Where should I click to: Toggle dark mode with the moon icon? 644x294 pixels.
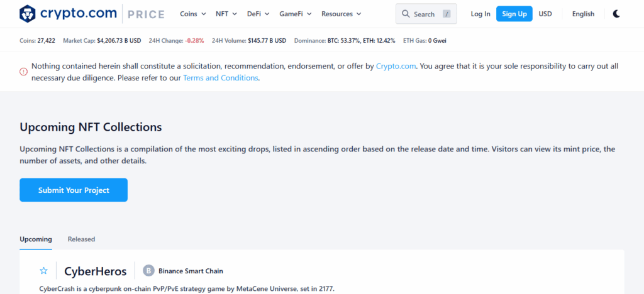click(616, 14)
